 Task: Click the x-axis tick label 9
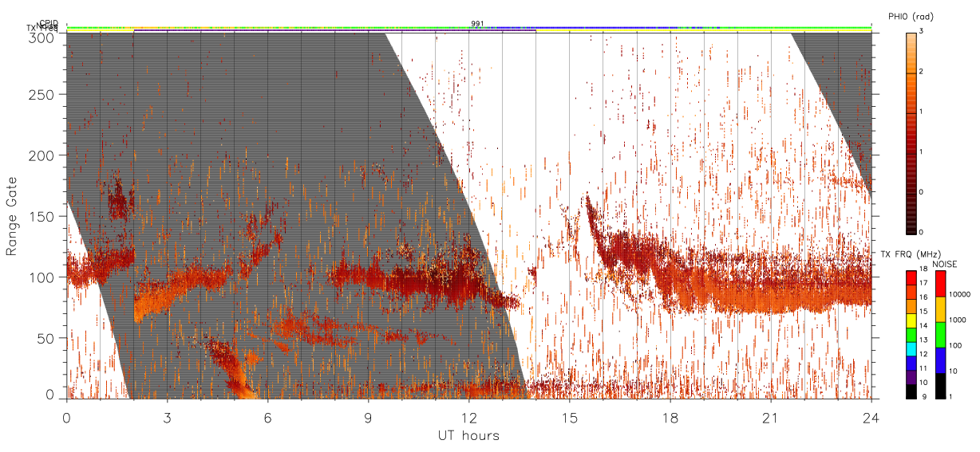(x=368, y=418)
